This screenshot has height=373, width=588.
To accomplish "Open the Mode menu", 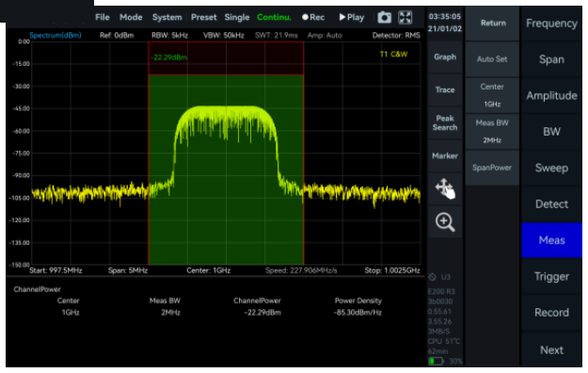I will tap(131, 17).
